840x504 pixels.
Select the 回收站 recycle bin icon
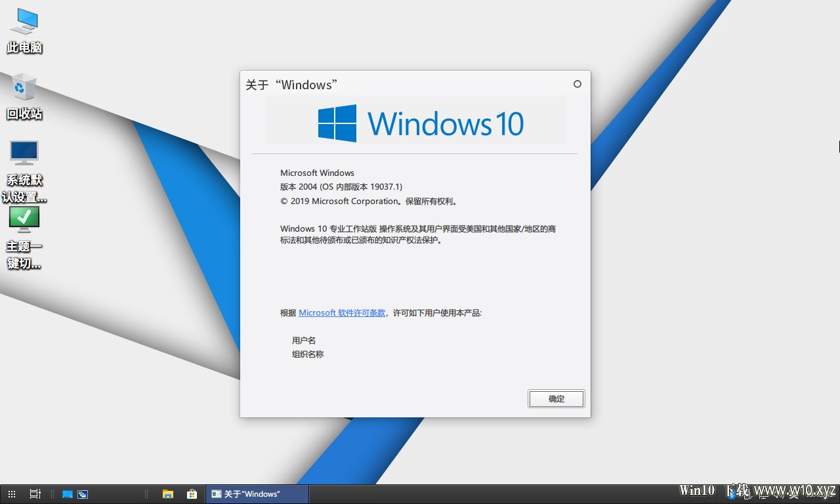click(x=24, y=96)
